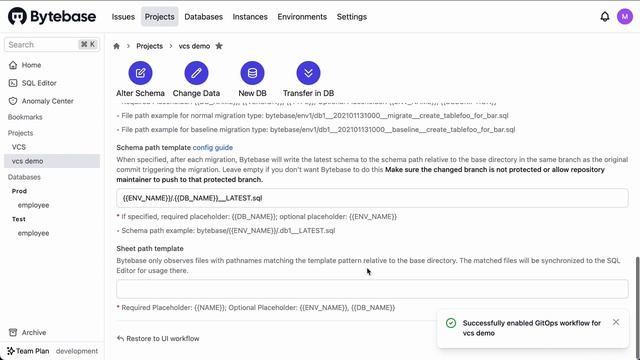Star the vcs demo project
640x360 pixels.
[219, 46]
